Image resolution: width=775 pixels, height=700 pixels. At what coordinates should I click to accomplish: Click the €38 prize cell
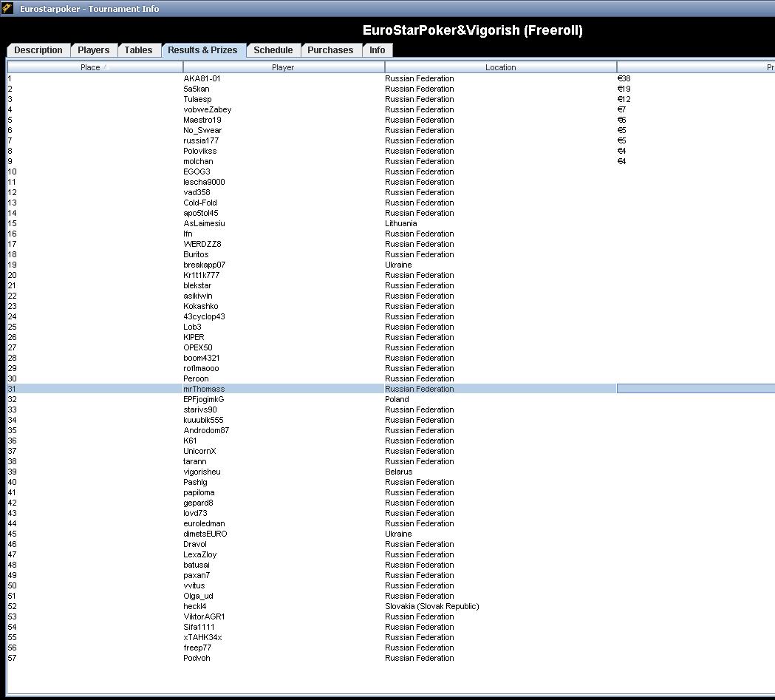(624, 78)
